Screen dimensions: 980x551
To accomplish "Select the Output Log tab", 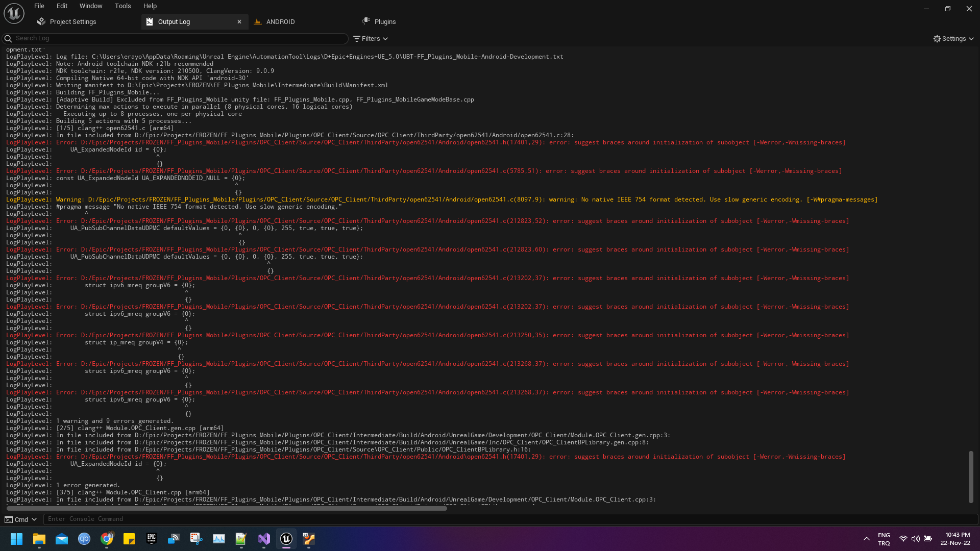I will coord(174,21).
